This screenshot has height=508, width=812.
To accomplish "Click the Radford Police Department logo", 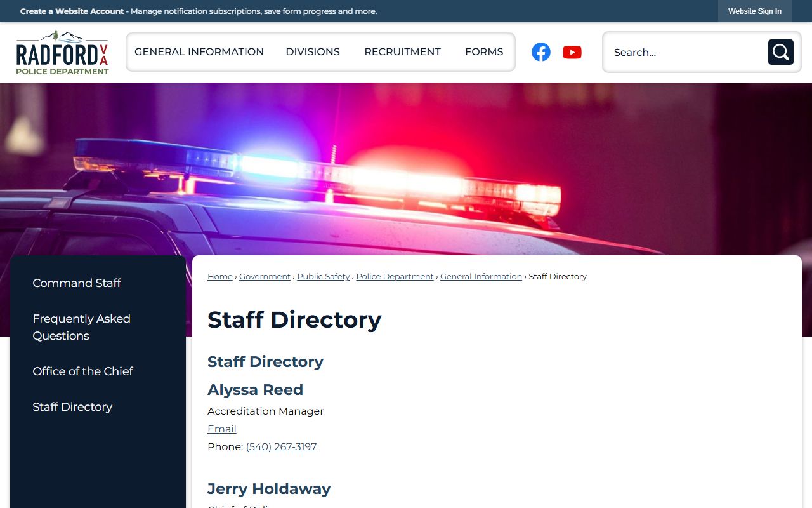I will [x=62, y=53].
